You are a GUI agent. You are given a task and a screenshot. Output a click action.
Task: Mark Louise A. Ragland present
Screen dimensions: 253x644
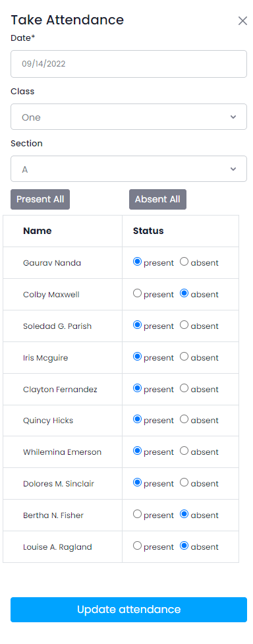pyautogui.click(x=137, y=546)
